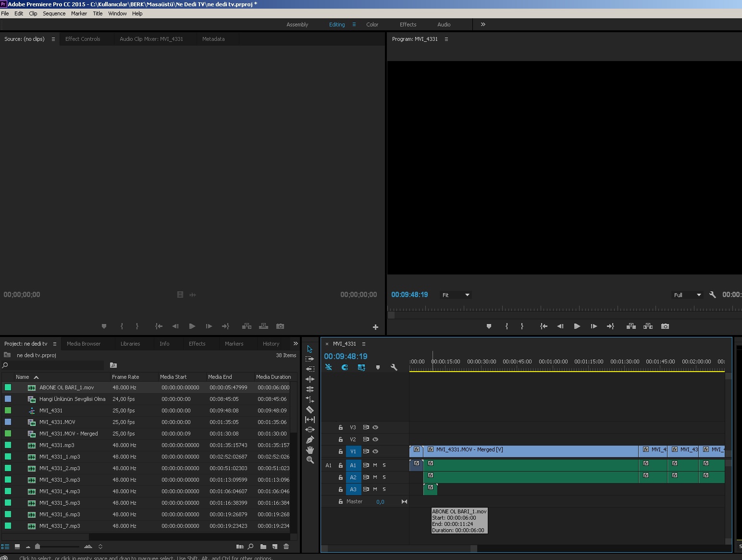Click the New Item icon in Project panel
This screenshot has width=742, height=560.
[275, 547]
